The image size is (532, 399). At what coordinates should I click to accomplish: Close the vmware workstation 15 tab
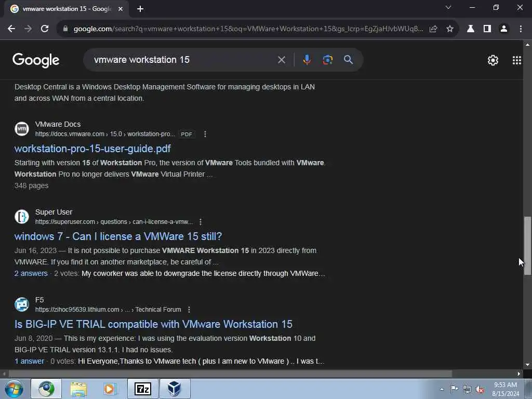(x=121, y=9)
